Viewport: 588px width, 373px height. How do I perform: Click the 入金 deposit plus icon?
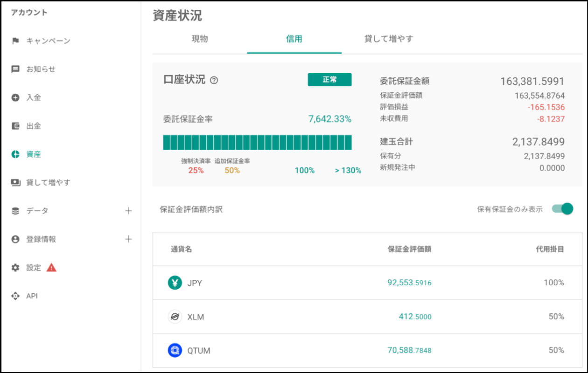[x=15, y=97]
